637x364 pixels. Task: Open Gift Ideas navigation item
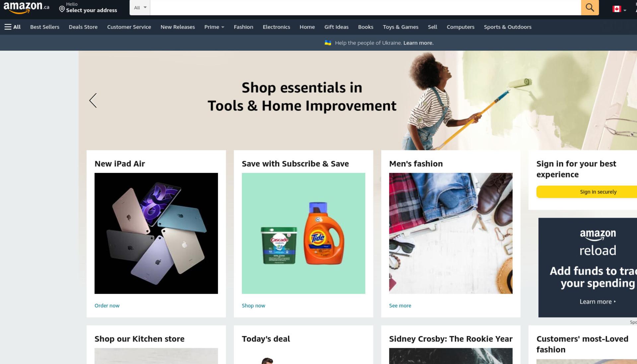pos(336,27)
